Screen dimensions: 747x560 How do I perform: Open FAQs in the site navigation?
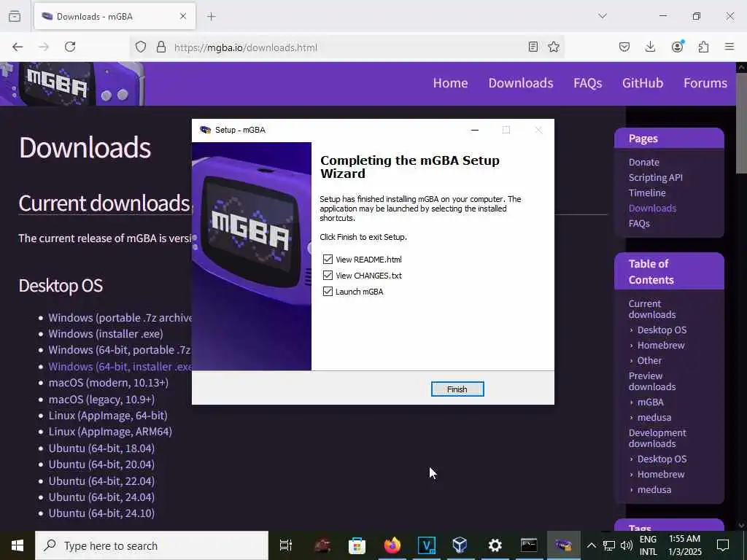pyautogui.click(x=587, y=83)
